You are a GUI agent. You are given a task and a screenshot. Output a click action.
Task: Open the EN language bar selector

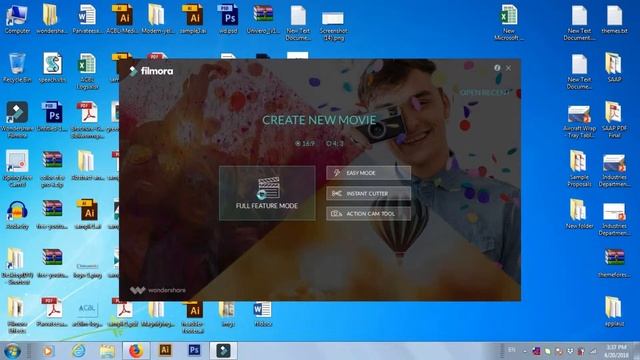coord(511,350)
